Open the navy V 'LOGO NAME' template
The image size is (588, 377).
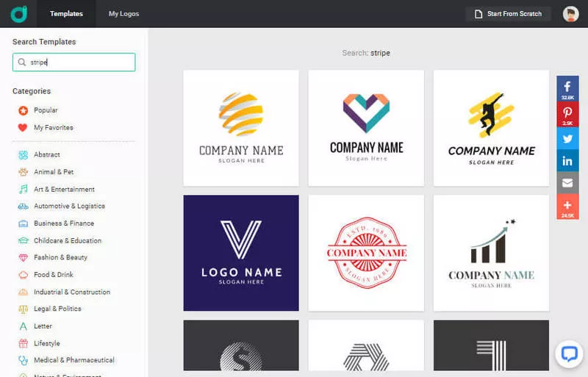pos(241,253)
